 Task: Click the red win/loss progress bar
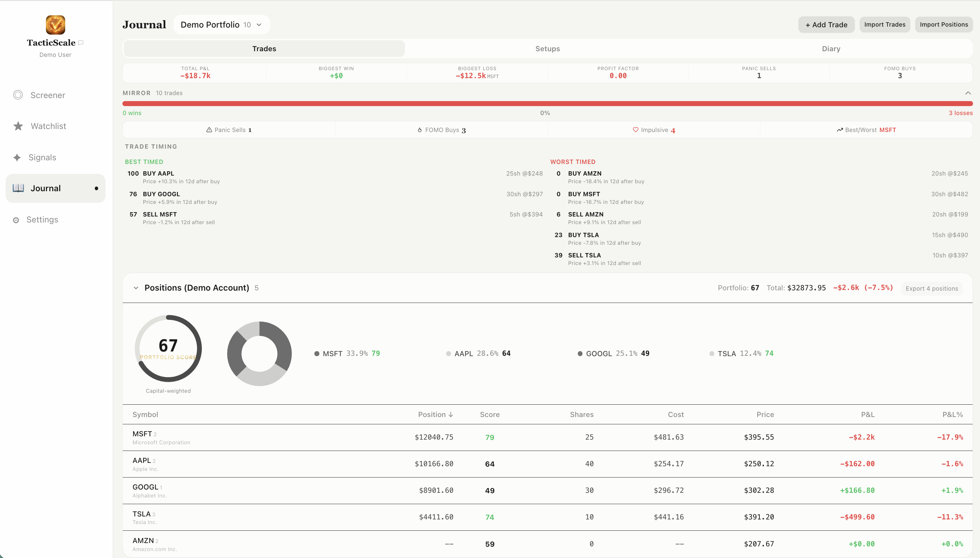(x=547, y=103)
